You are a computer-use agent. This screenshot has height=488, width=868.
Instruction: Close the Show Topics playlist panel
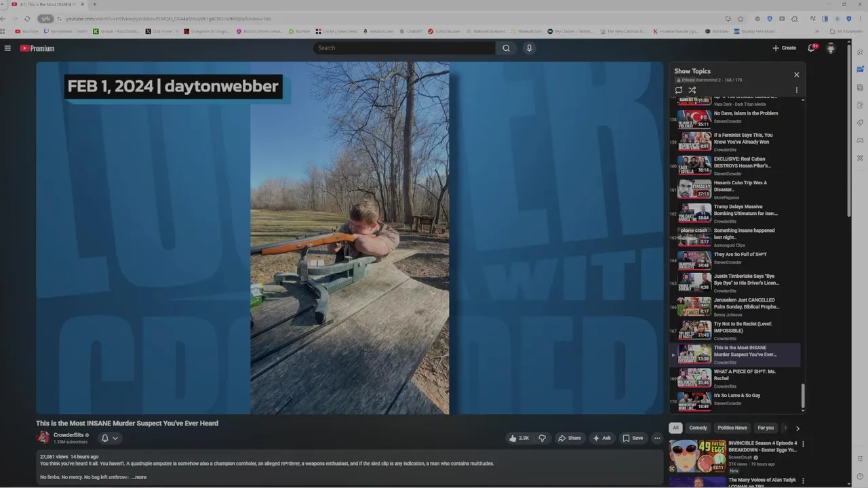point(797,75)
